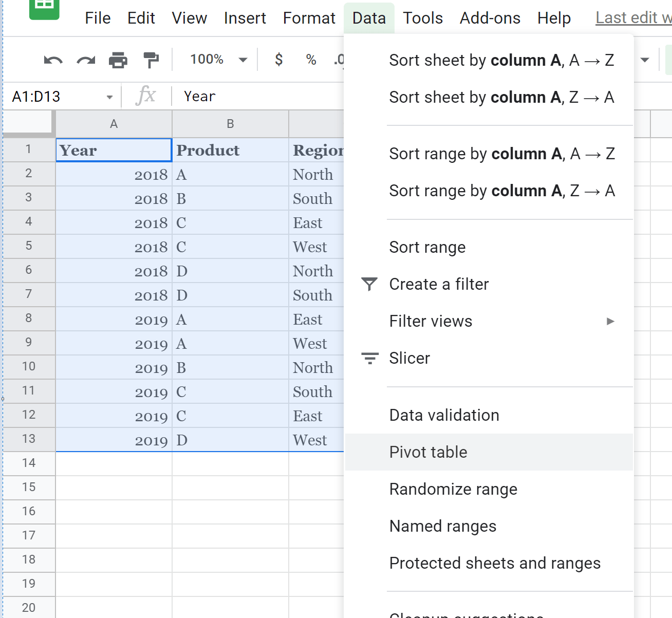Open the name box dropdown
Screen dimensions: 672x618
(109, 96)
